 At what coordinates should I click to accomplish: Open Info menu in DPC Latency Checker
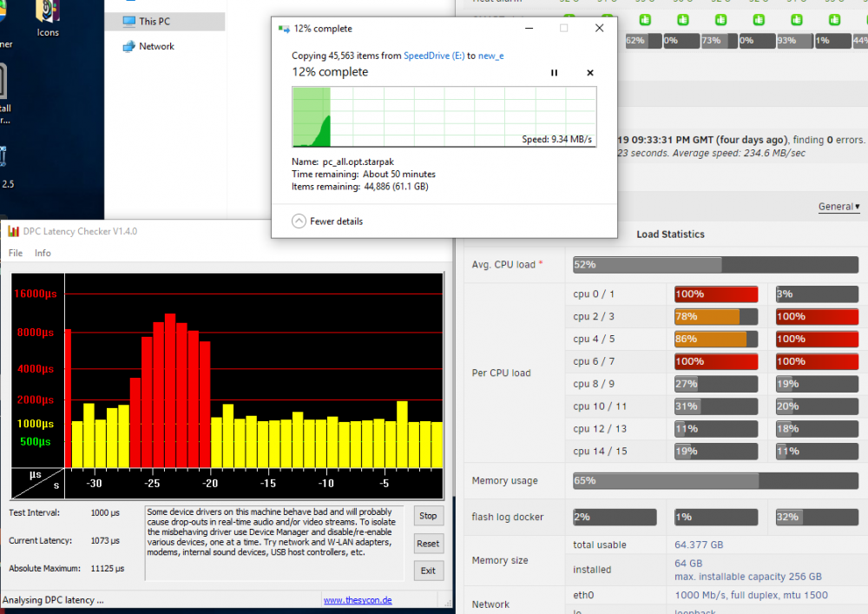click(43, 253)
